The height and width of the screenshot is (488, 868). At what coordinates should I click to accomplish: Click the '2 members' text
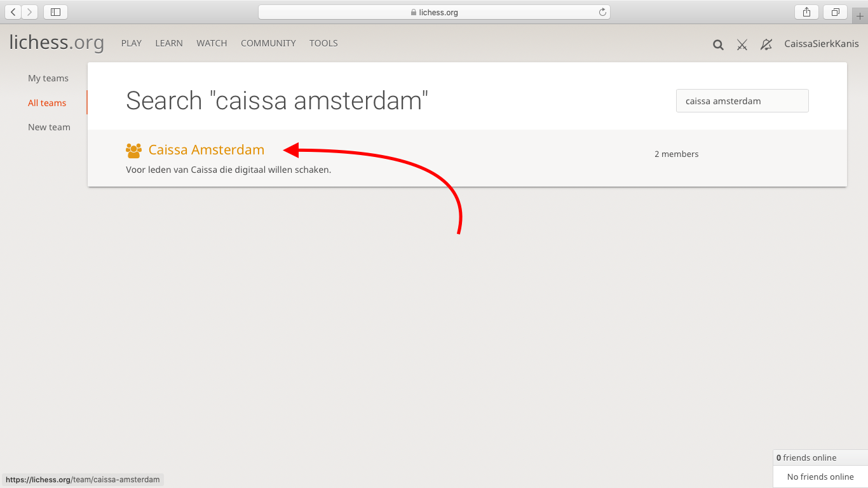coord(677,154)
